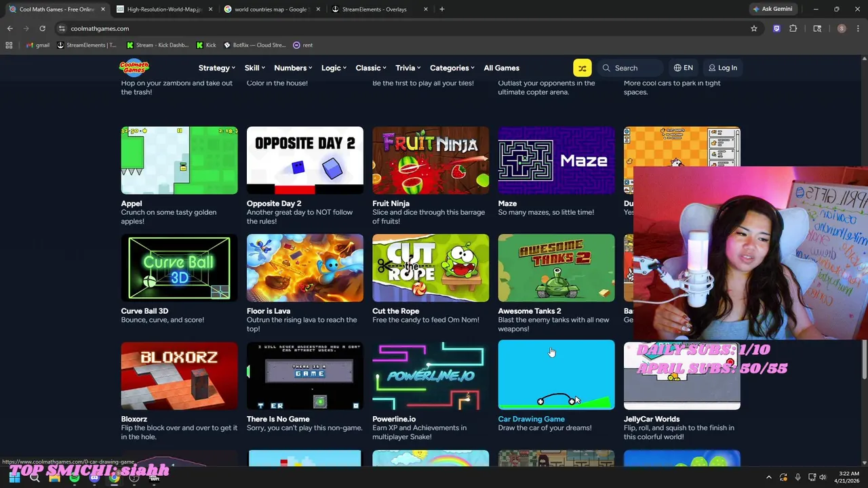
Task: Click the Ask Gemini button
Action: (772, 9)
